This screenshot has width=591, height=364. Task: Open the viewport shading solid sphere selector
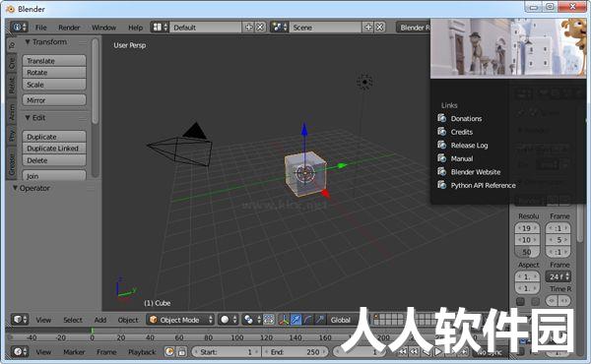229,320
